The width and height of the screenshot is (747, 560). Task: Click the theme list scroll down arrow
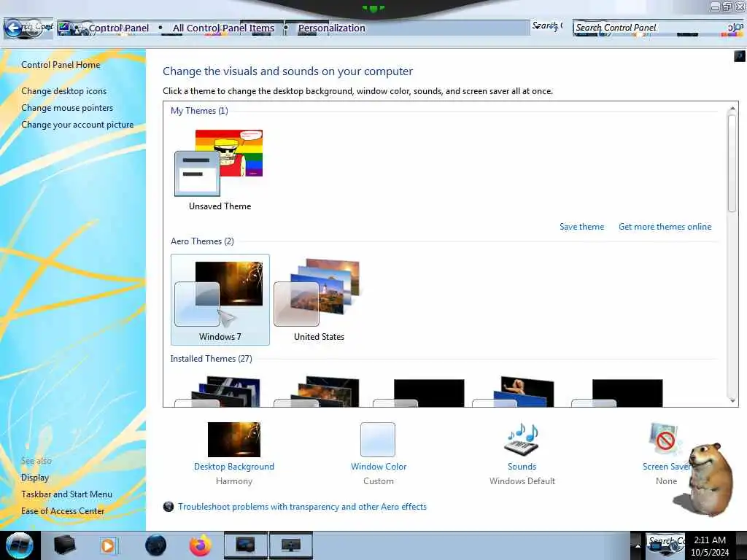pyautogui.click(x=732, y=401)
